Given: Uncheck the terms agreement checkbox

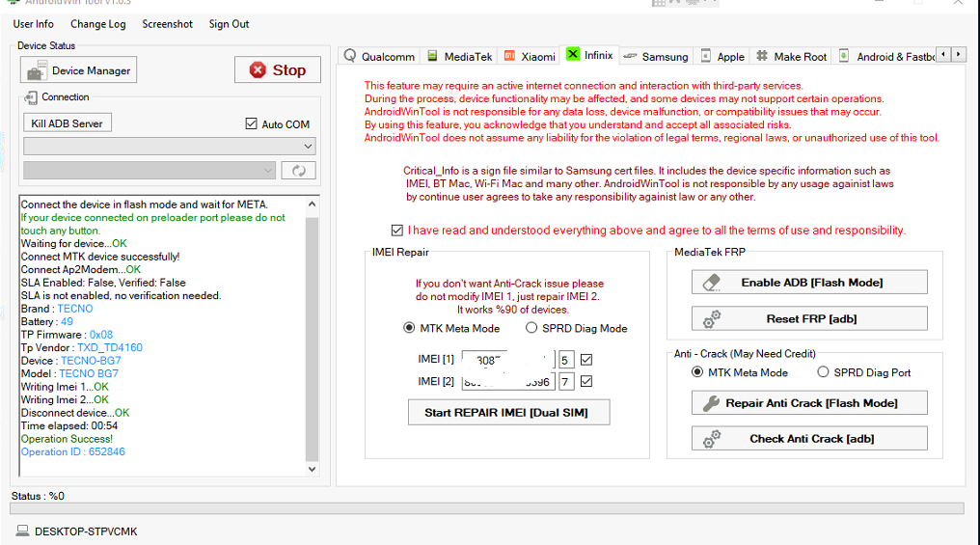Looking at the screenshot, I should pos(397,231).
